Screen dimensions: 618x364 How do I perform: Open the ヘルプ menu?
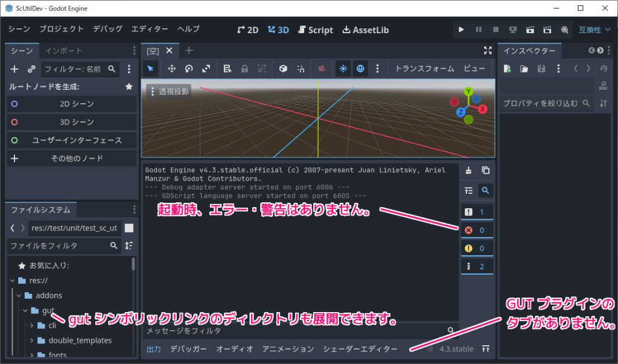tap(188, 29)
